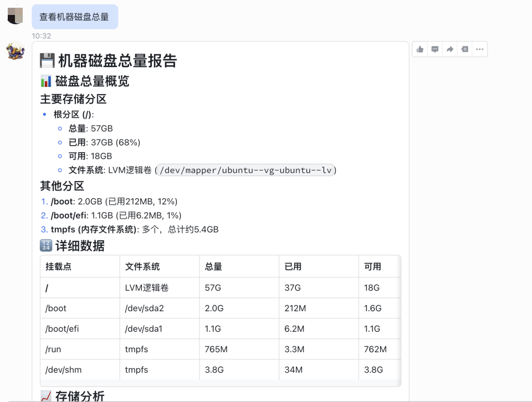Click the bullet 根分区 (/)
Image resolution: width=532 pixels, height=402 pixels.
[74, 115]
